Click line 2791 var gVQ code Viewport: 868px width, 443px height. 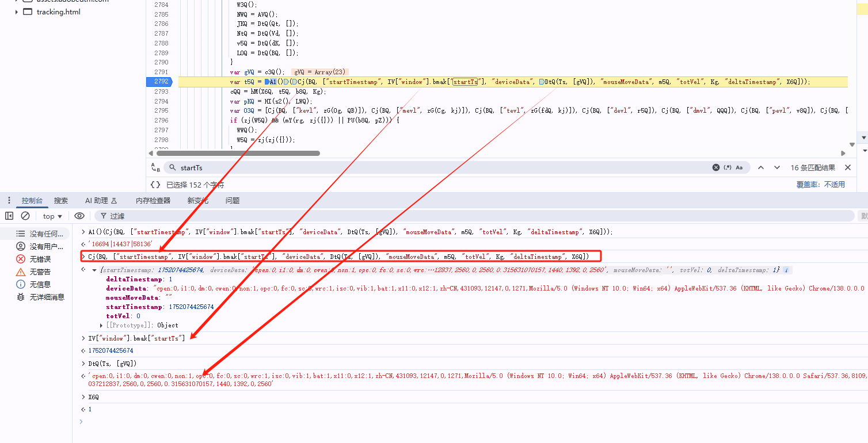tap(257, 72)
